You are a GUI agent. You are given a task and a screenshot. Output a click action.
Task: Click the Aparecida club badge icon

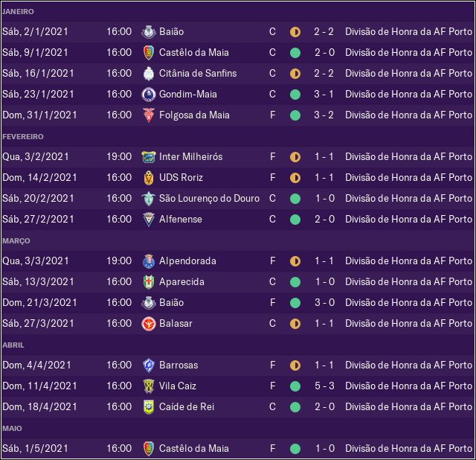click(x=149, y=282)
